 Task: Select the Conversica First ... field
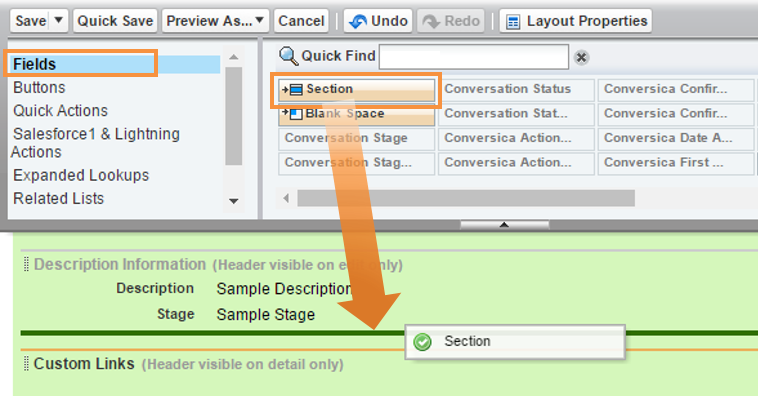point(676,163)
